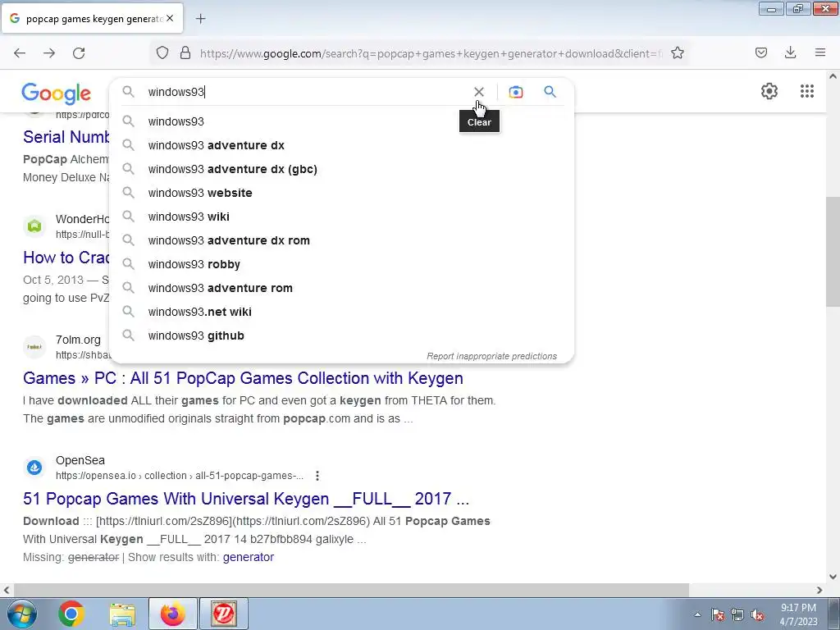The image size is (840, 630).
Task: Click 'Report inappropriate predictions' link
Action: click(x=491, y=356)
